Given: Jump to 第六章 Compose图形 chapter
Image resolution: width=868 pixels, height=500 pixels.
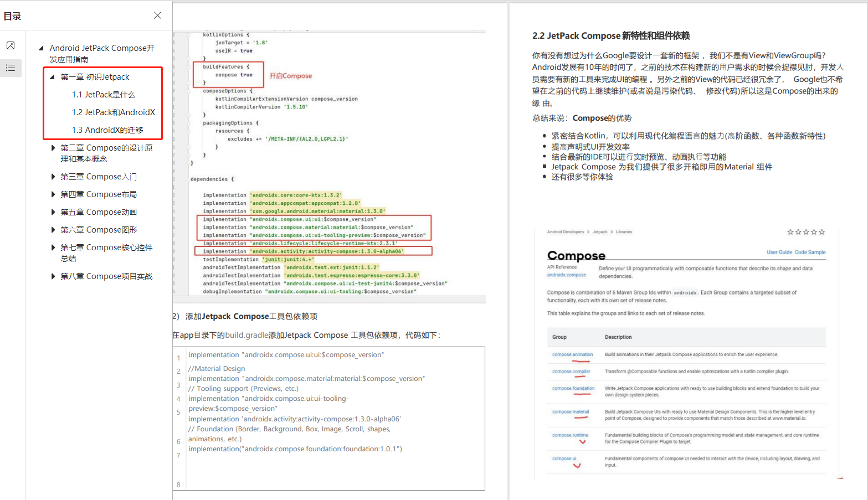Looking at the screenshot, I should [99, 230].
